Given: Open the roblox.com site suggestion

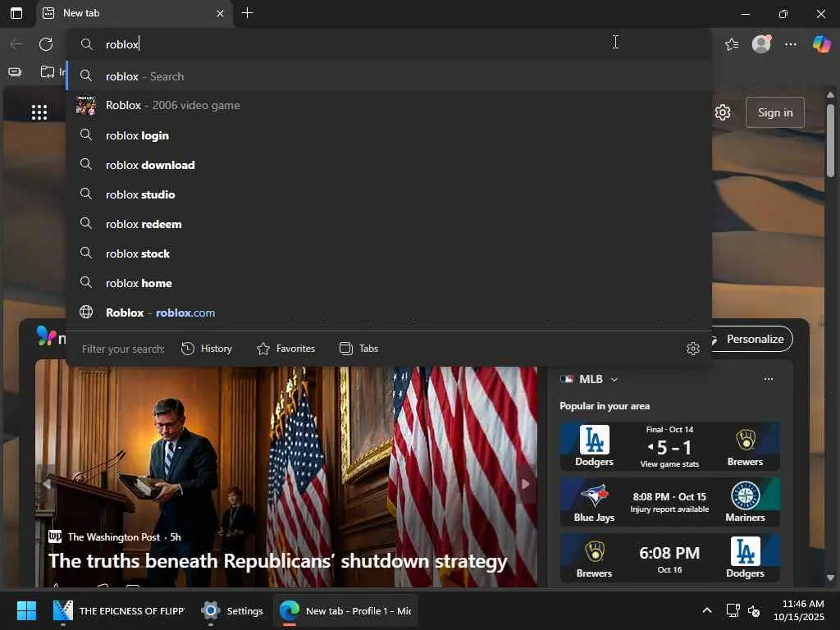Looking at the screenshot, I should pyautogui.click(x=390, y=313).
